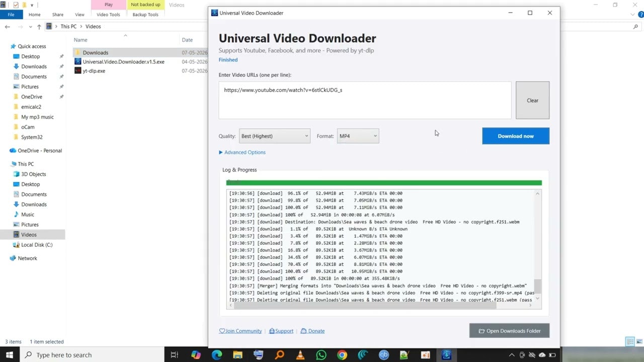Open File Explorer taskbar icon

tap(237, 355)
